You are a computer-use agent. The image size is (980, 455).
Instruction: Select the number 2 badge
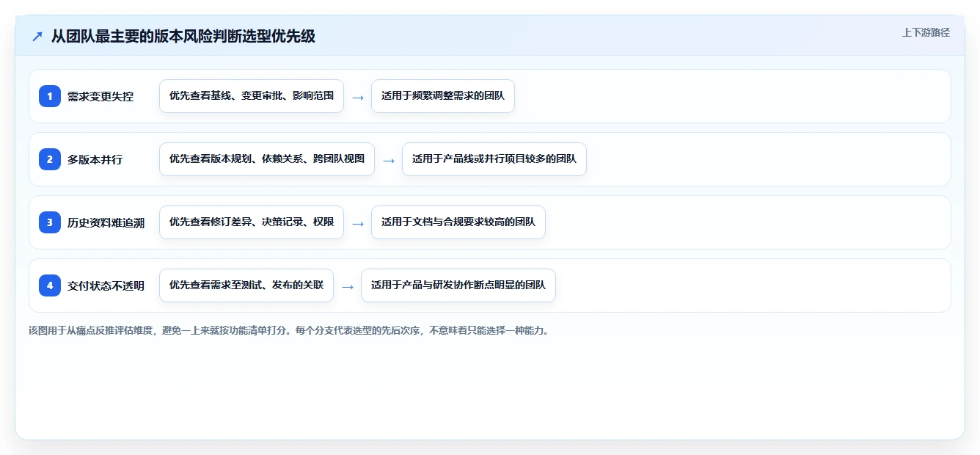50,159
